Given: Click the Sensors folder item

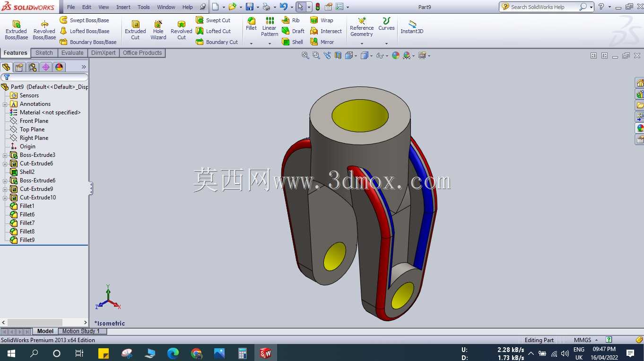Looking at the screenshot, I should [x=29, y=95].
